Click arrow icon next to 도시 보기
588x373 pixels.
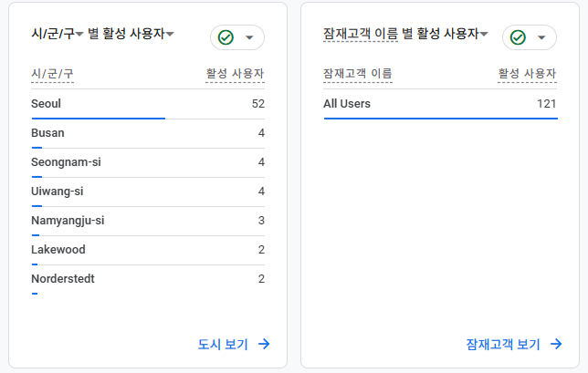click(264, 344)
